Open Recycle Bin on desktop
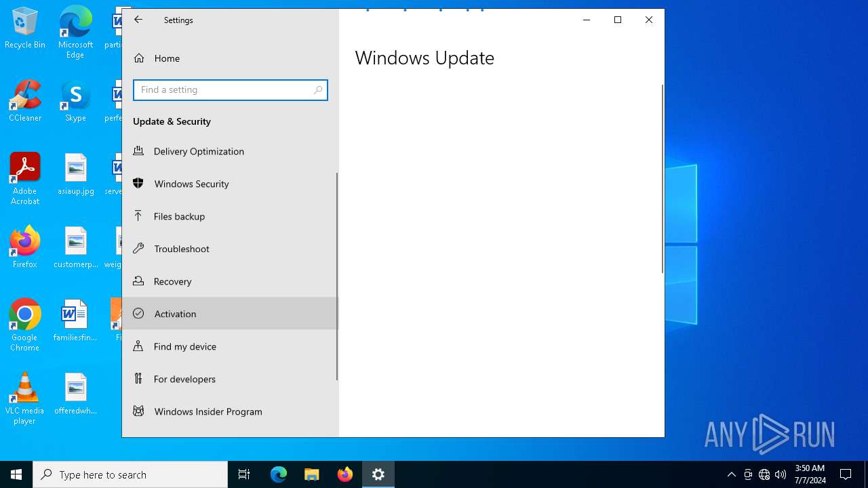The width and height of the screenshot is (868, 488). click(x=25, y=28)
